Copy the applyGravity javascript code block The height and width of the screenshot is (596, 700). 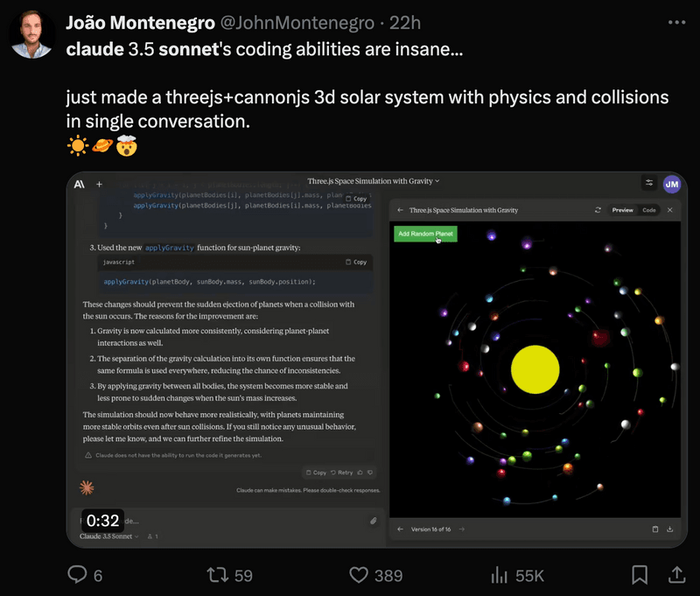[356, 262]
